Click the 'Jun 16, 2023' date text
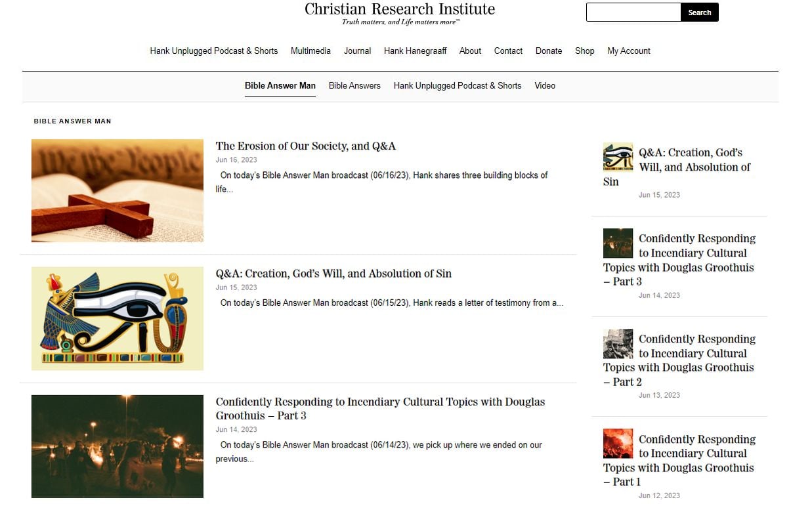812x508 pixels. pyautogui.click(x=236, y=160)
